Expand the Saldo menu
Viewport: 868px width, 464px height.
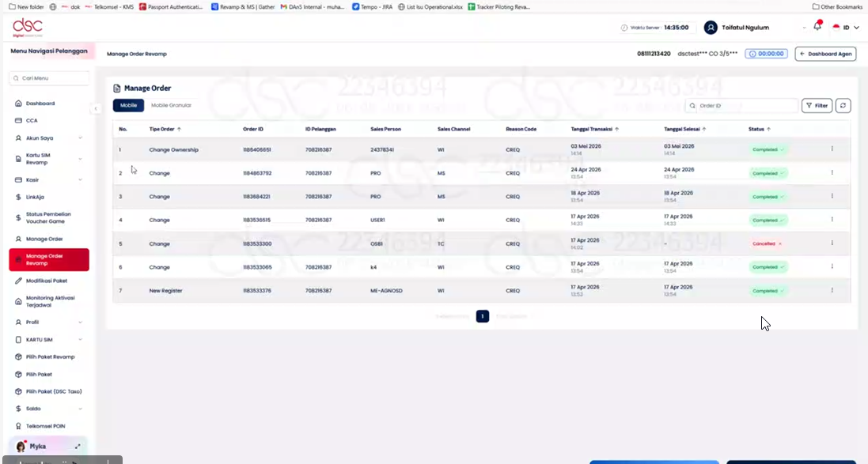click(80, 409)
